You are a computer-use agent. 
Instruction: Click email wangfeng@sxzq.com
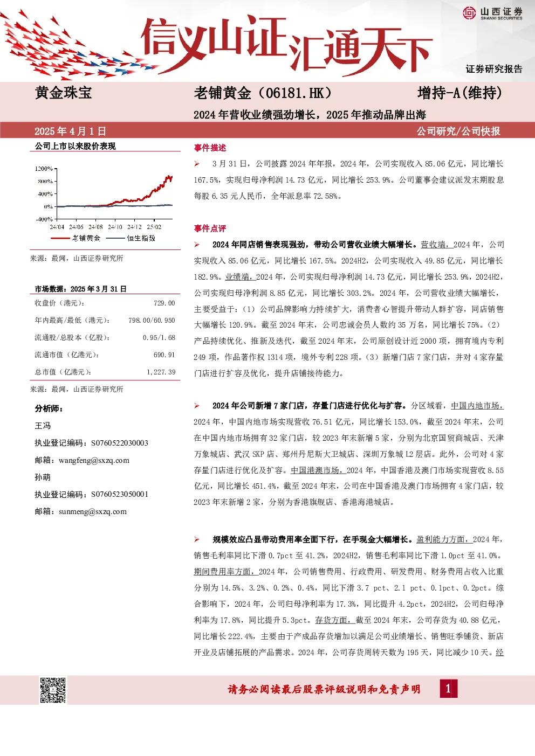(94, 460)
